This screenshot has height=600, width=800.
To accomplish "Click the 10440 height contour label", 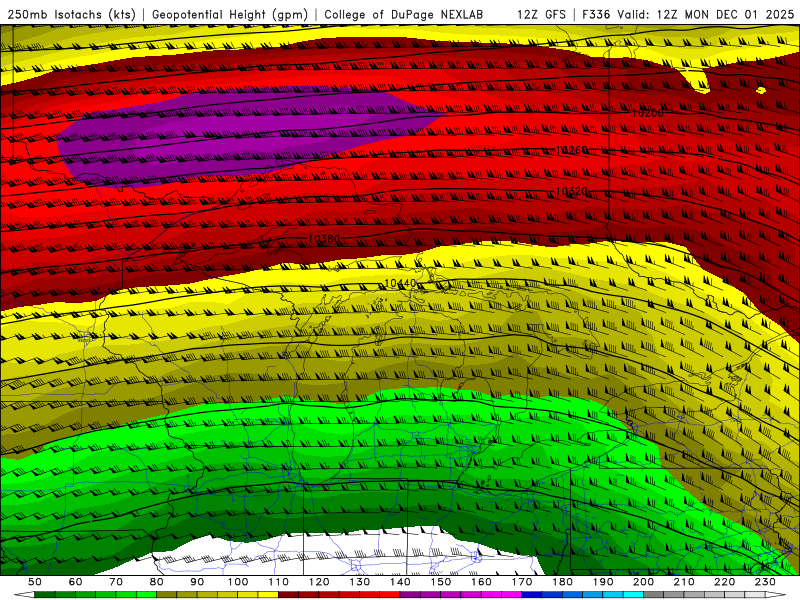I will 400,283.
